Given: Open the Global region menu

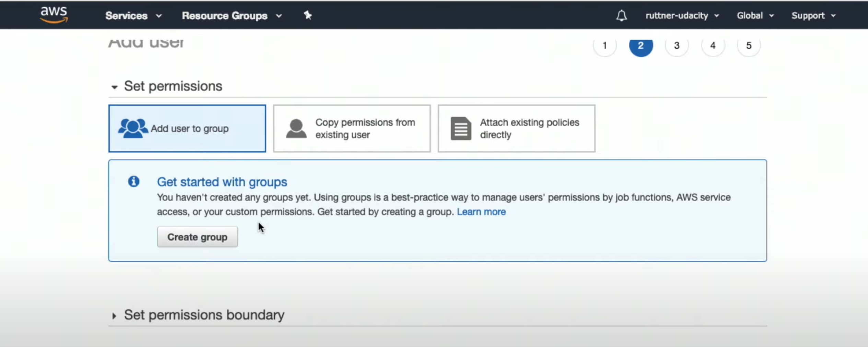Looking at the screenshot, I should point(755,15).
